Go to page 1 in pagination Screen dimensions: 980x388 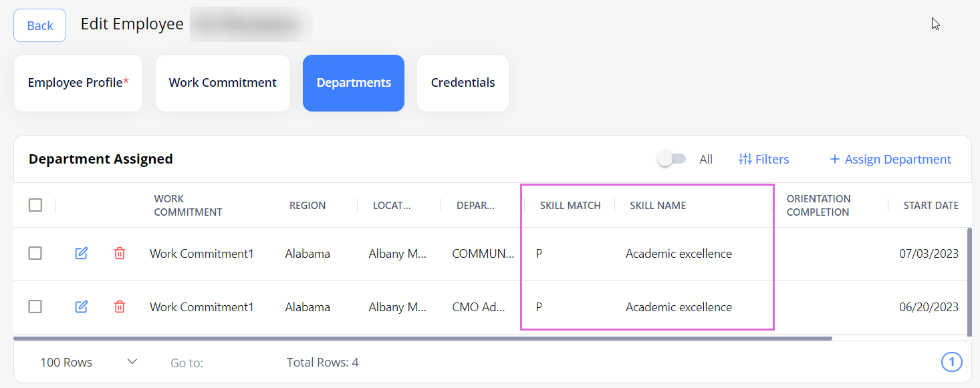click(951, 362)
